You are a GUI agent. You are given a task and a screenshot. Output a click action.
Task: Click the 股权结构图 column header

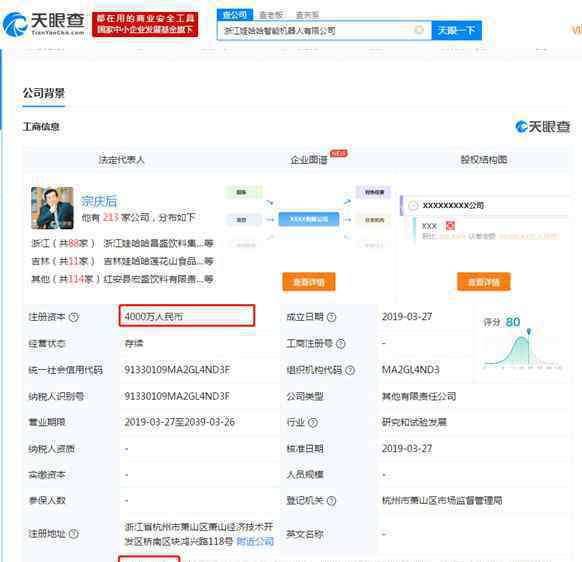click(x=483, y=160)
